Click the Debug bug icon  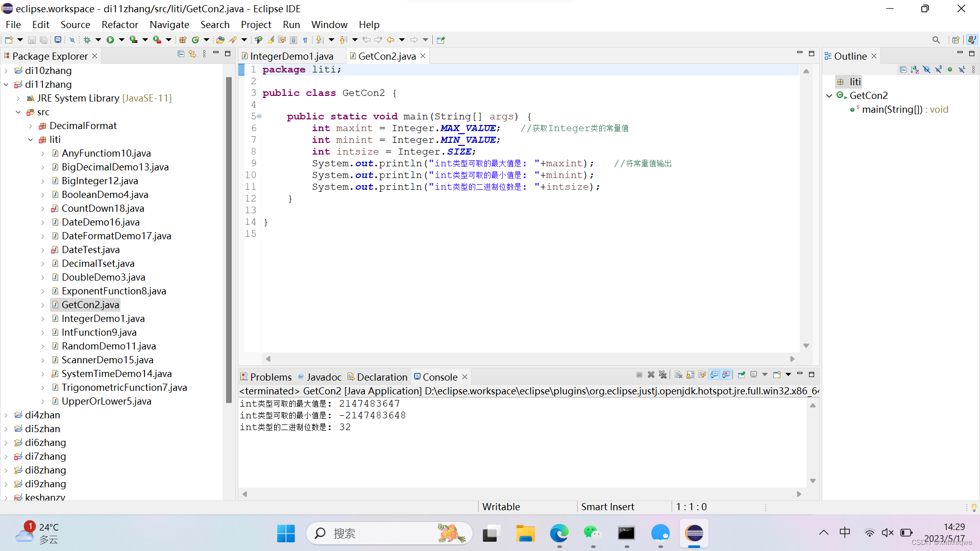(87, 40)
